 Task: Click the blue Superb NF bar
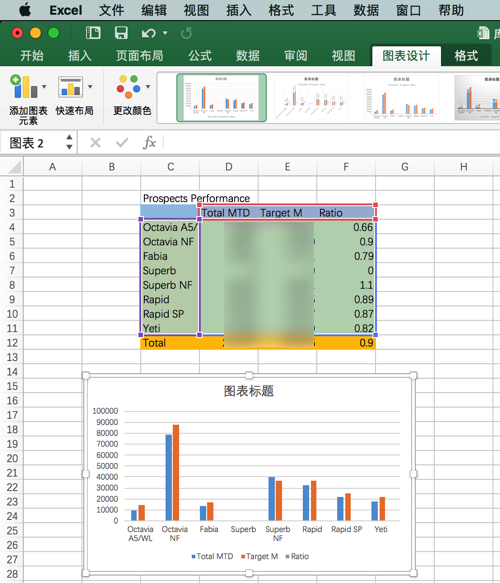pyautogui.click(x=272, y=499)
